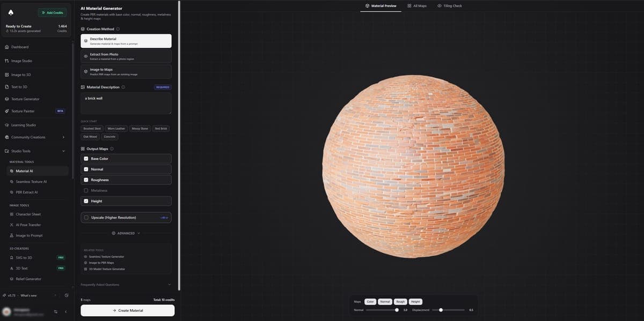Open the What's new link
Screen dimensions: 644x321
28,295
